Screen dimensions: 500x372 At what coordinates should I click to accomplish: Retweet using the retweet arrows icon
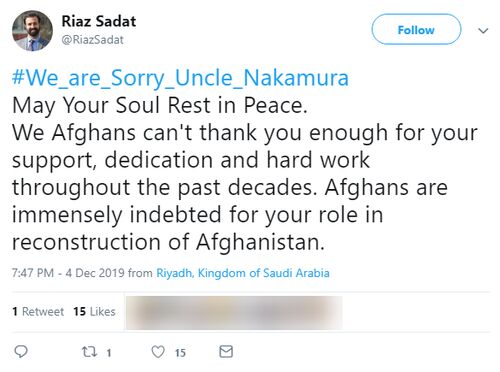tap(89, 352)
